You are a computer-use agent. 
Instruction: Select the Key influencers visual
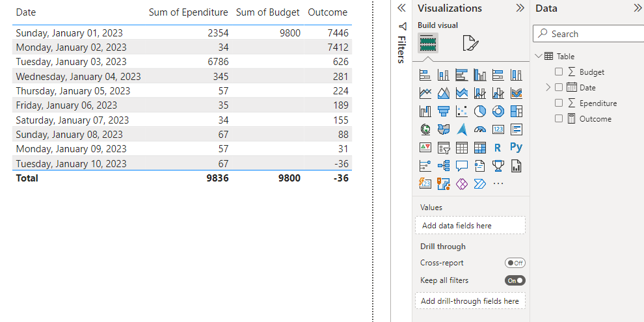425,165
